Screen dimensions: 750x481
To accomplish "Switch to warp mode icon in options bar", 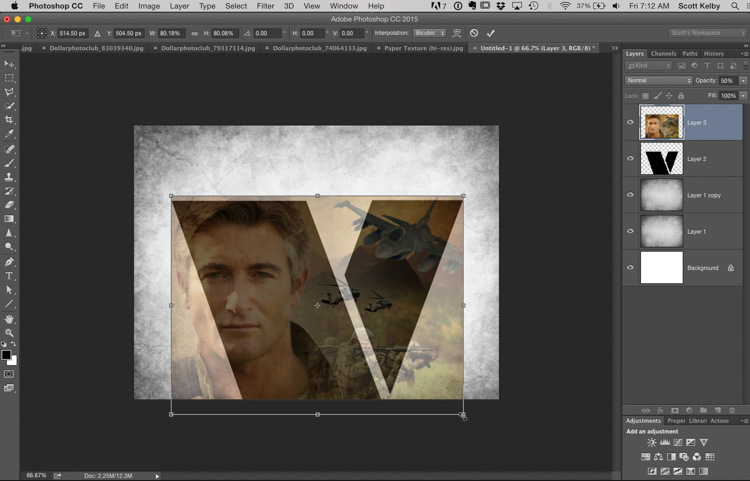I will [x=456, y=33].
